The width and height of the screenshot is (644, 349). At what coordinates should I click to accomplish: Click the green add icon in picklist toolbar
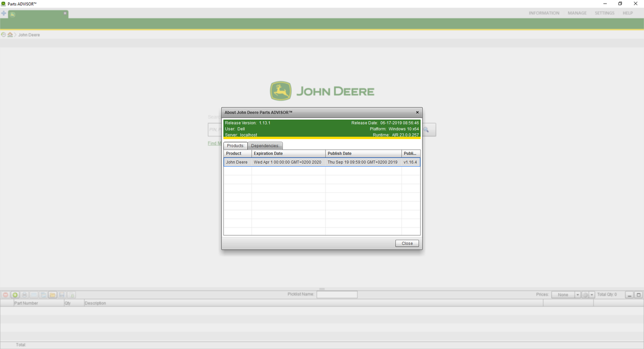[x=15, y=295]
